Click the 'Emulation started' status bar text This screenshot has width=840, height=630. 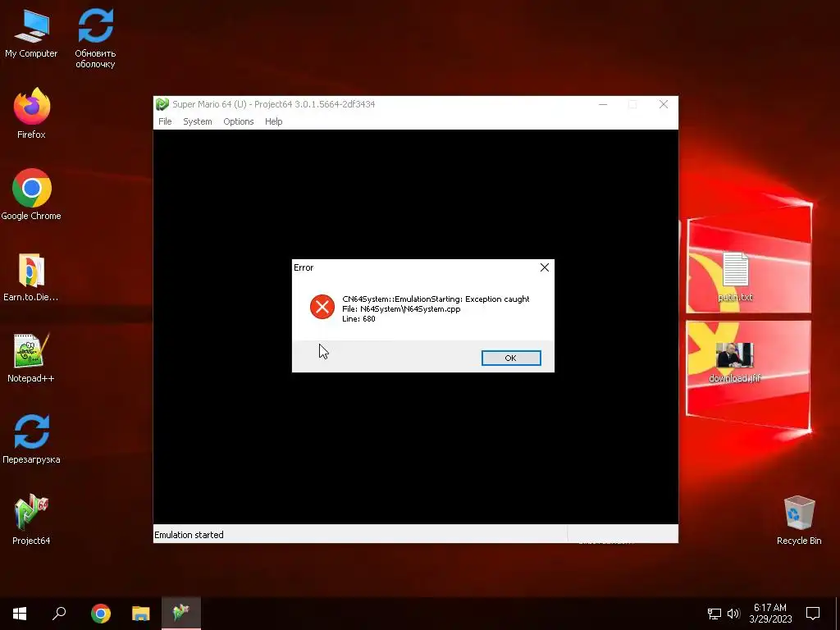(x=189, y=535)
